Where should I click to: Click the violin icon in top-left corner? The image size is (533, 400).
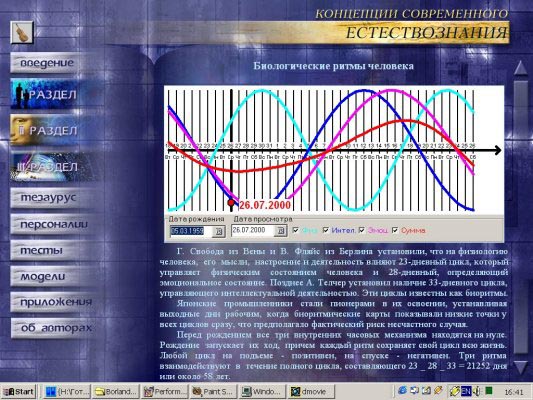pyautogui.click(x=22, y=33)
